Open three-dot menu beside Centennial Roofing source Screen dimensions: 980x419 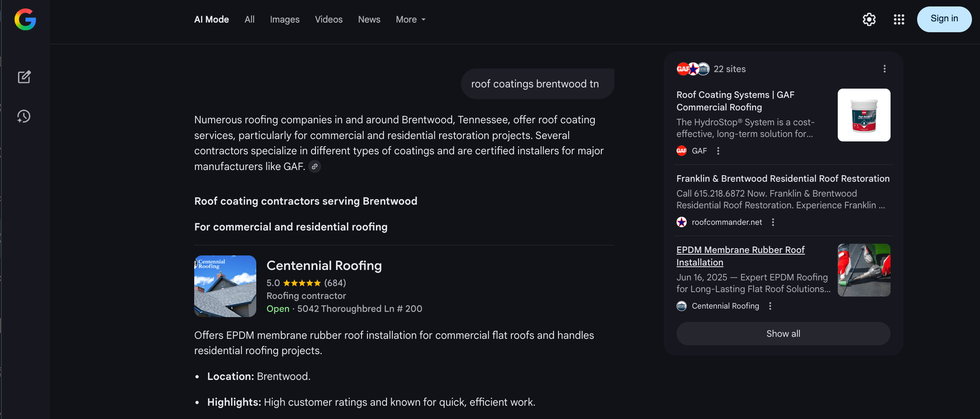tap(770, 306)
